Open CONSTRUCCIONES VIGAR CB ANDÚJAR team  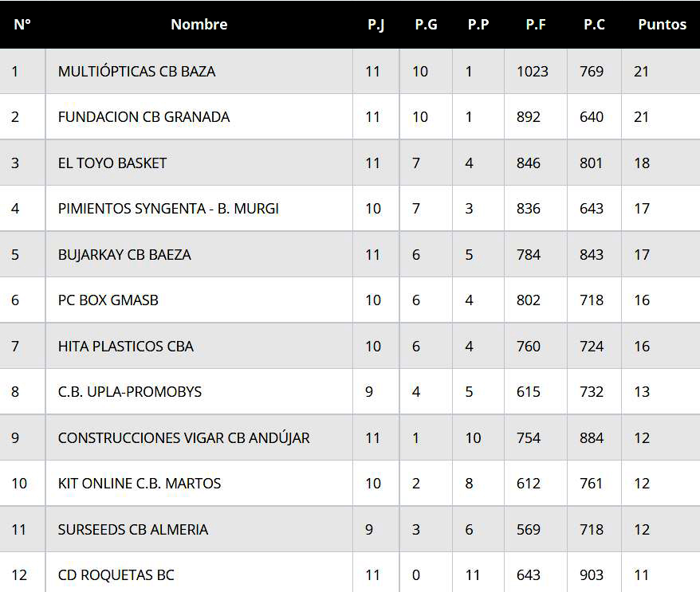[x=183, y=438]
